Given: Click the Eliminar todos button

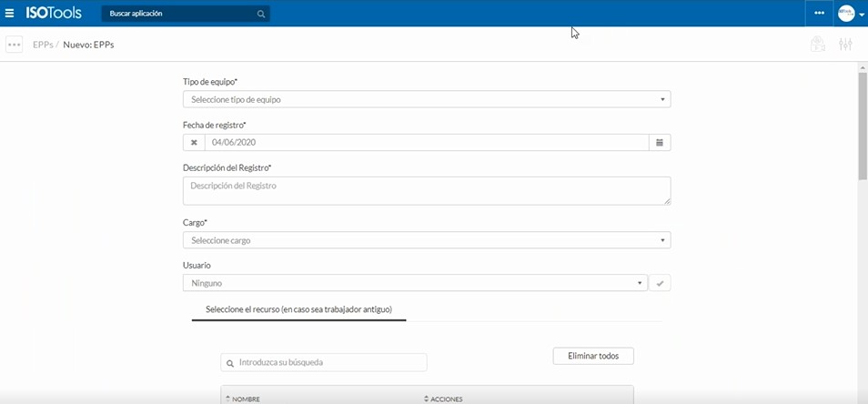Looking at the screenshot, I should [593, 356].
